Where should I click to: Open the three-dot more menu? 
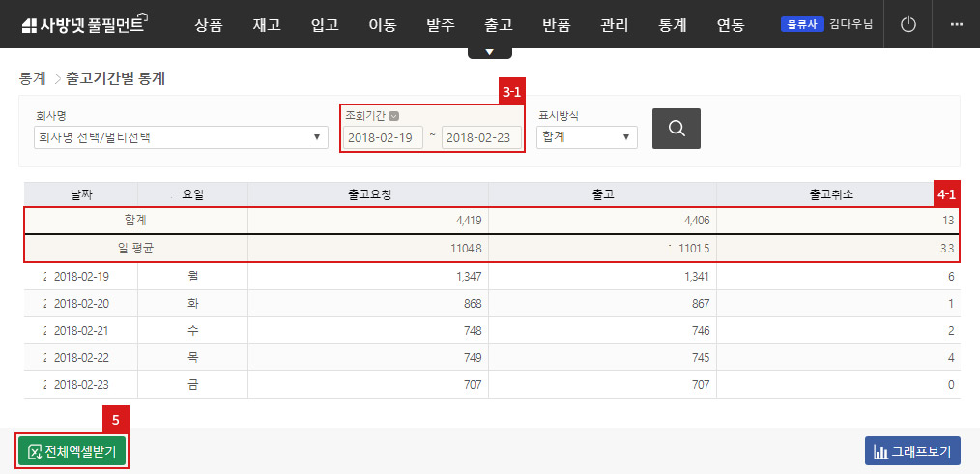click(956, 24)
